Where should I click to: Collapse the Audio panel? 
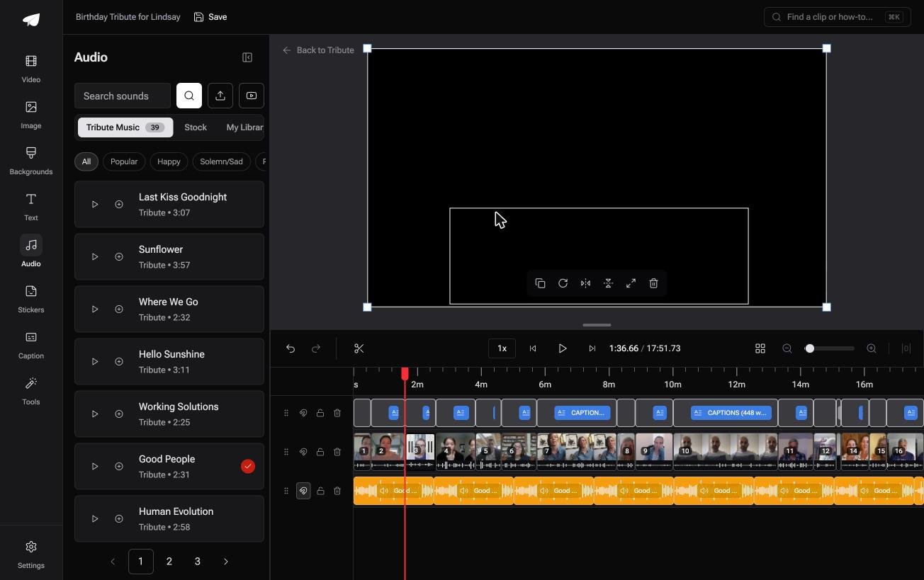247,57
